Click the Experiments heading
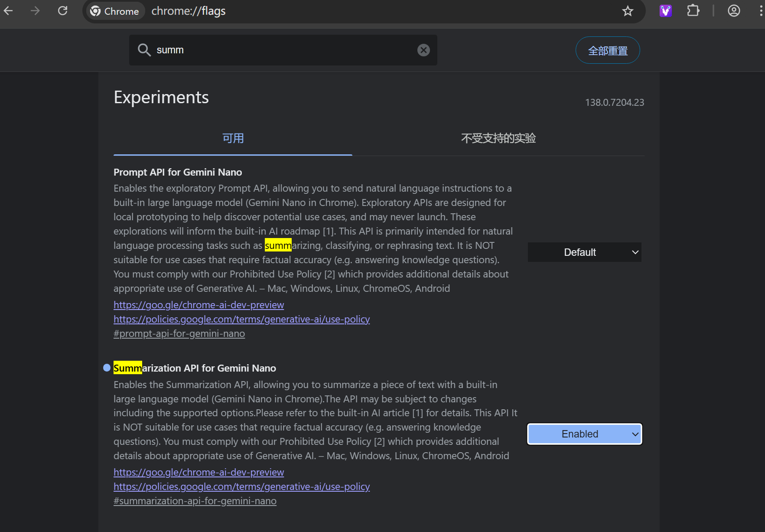The width and height of the screenshot is (765, 532). [x=161, y=98]
